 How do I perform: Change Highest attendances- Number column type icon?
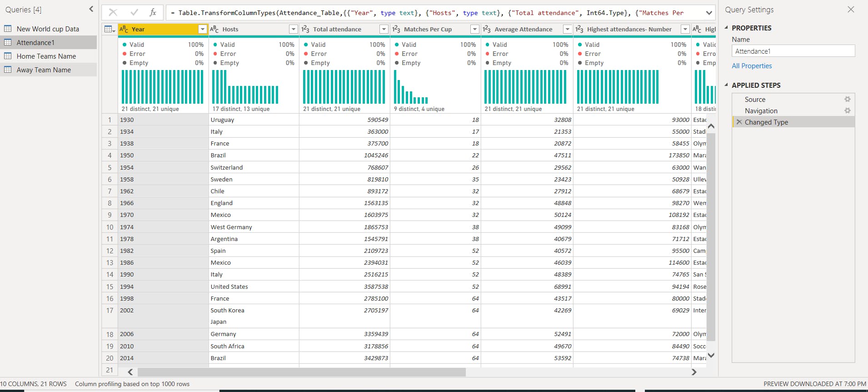click(579, 29)
